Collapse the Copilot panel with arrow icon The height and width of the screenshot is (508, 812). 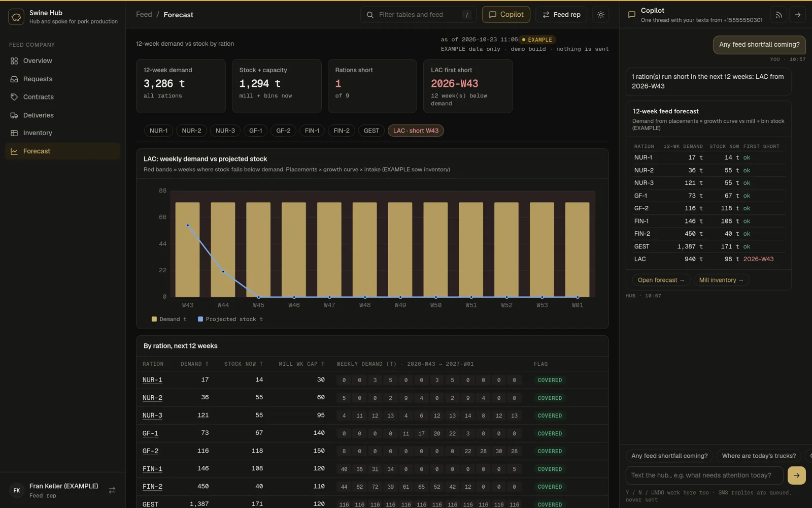pos(798,15)
